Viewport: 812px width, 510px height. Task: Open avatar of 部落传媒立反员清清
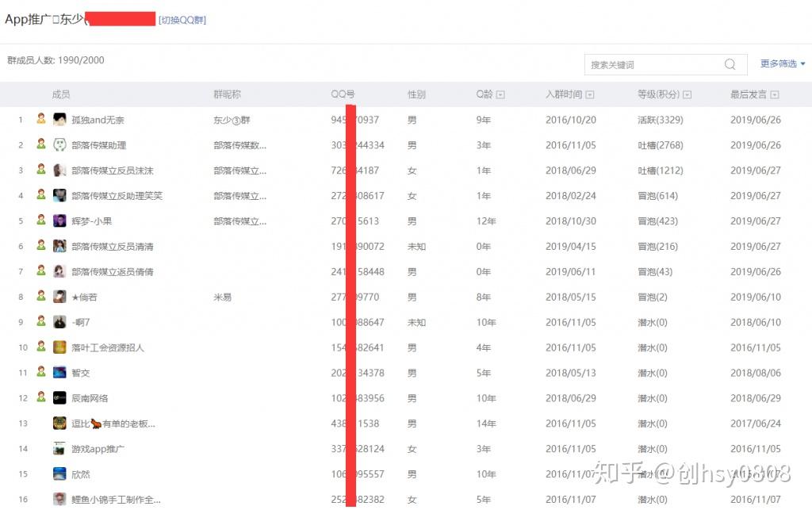click(x=59, y=246)
